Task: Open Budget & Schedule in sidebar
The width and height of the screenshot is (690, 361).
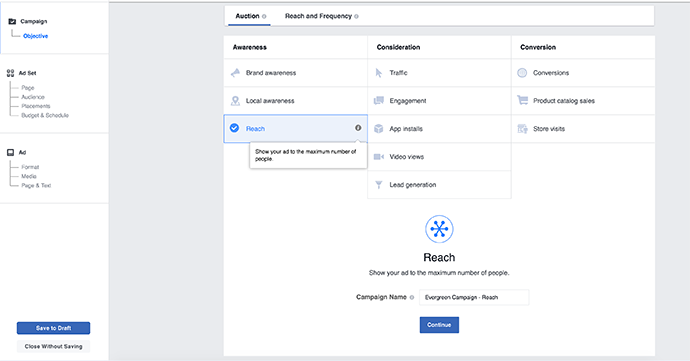Action: tap(45, 115)
